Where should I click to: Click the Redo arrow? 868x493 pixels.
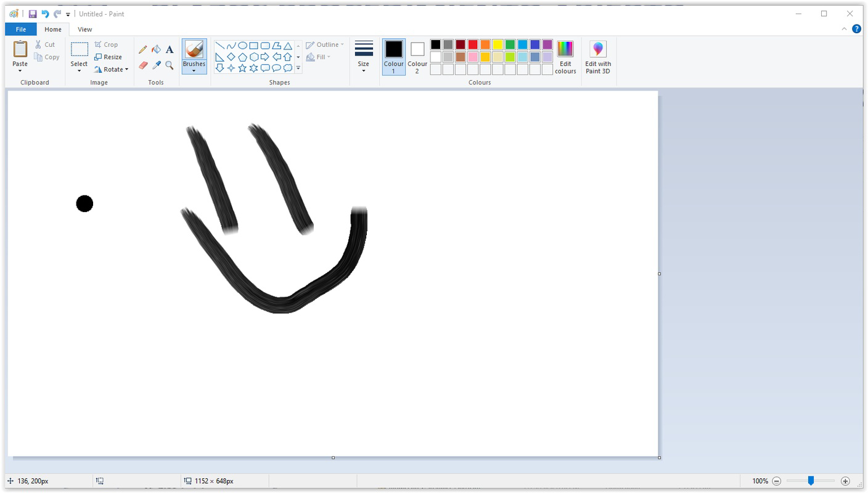[x=57, y=14]
